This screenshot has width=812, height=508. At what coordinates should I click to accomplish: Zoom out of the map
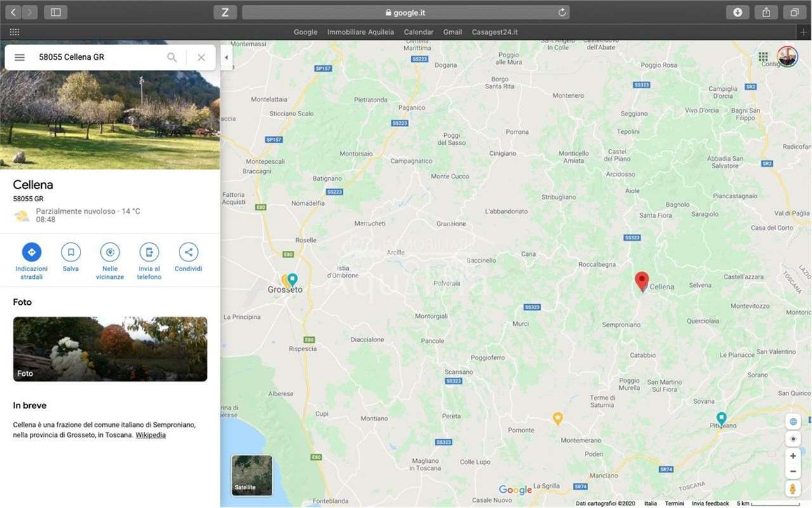[x=792, y=471]
